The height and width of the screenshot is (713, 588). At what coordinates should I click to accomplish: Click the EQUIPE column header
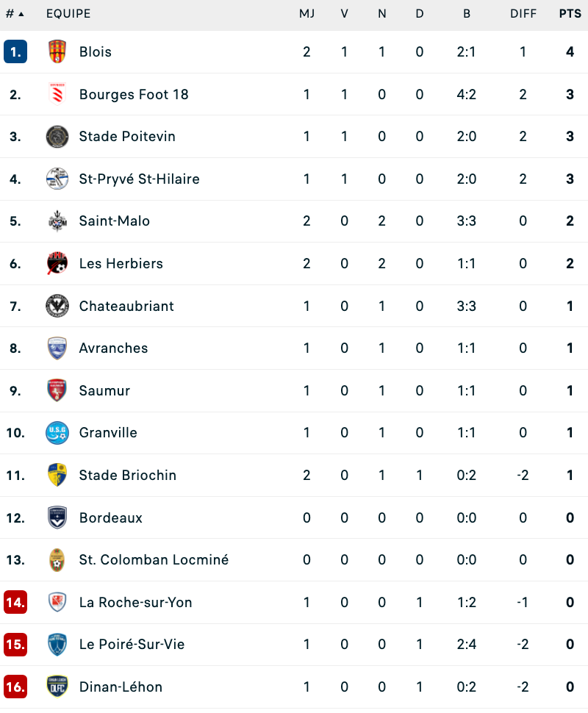[68, 14]
